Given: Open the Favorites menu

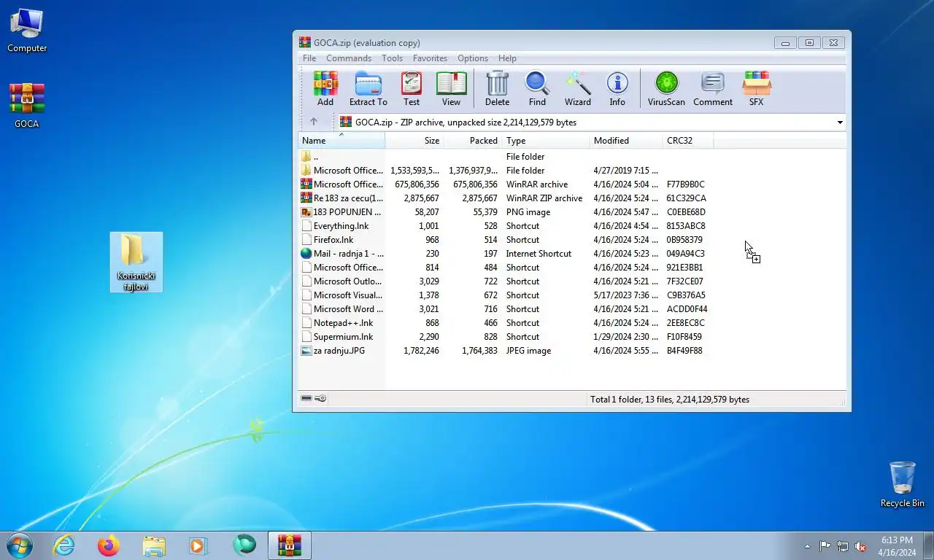Looking at the screenshot, I should click(x=430, y=58).
